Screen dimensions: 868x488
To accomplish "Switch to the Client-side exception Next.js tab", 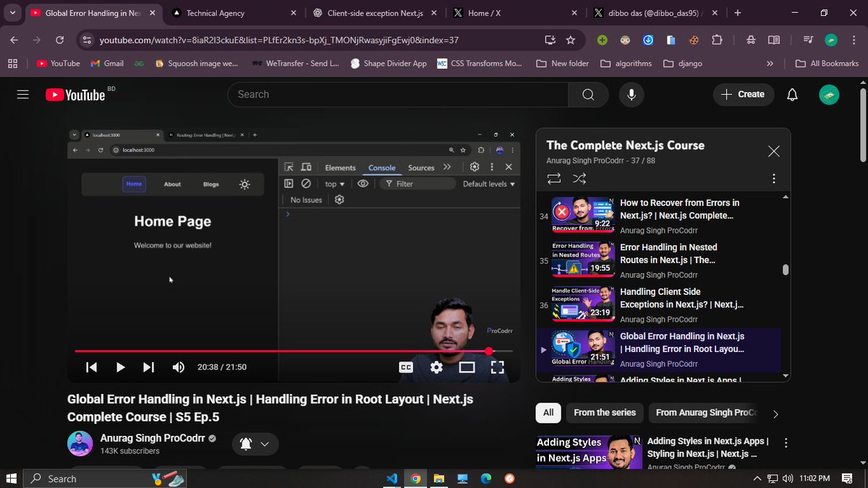I will tap(375, 13).
